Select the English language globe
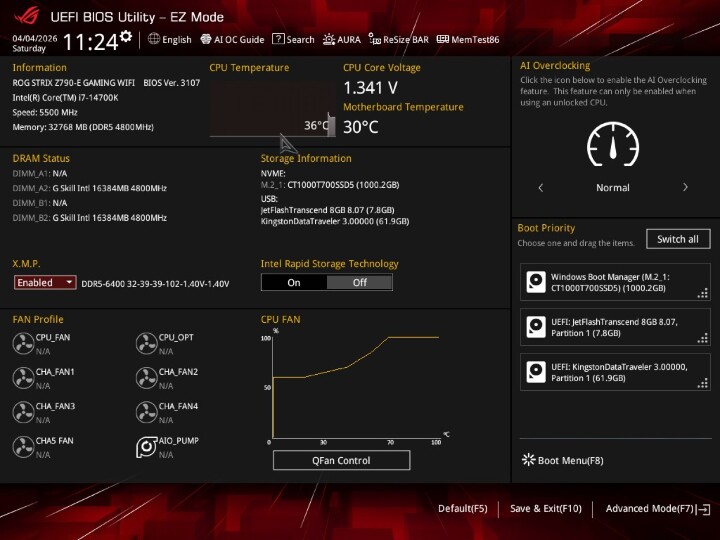720x540 pixels. point(154,39)
